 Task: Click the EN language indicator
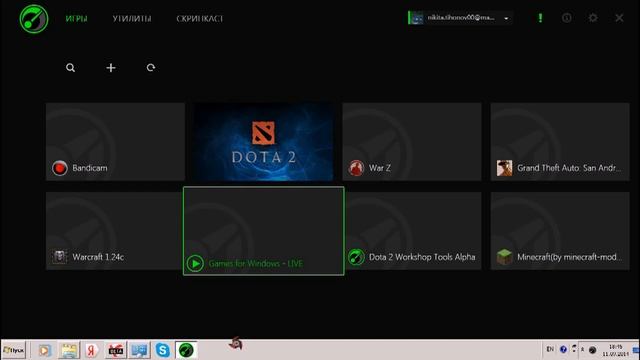[550, 349]
